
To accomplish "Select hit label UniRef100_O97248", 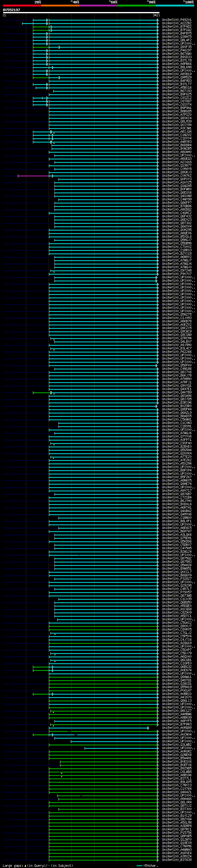I will 177,271.
